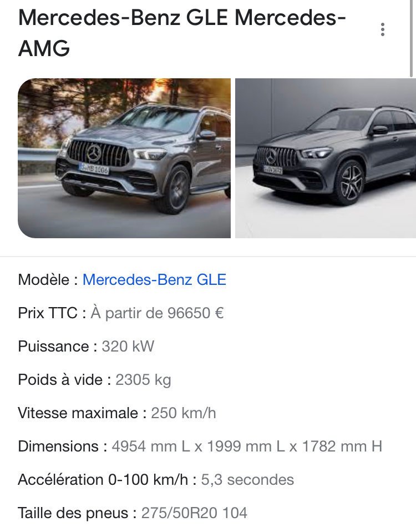
Task: Click the Accélération 0-100 km/h label
Action: tap(107, 480)
